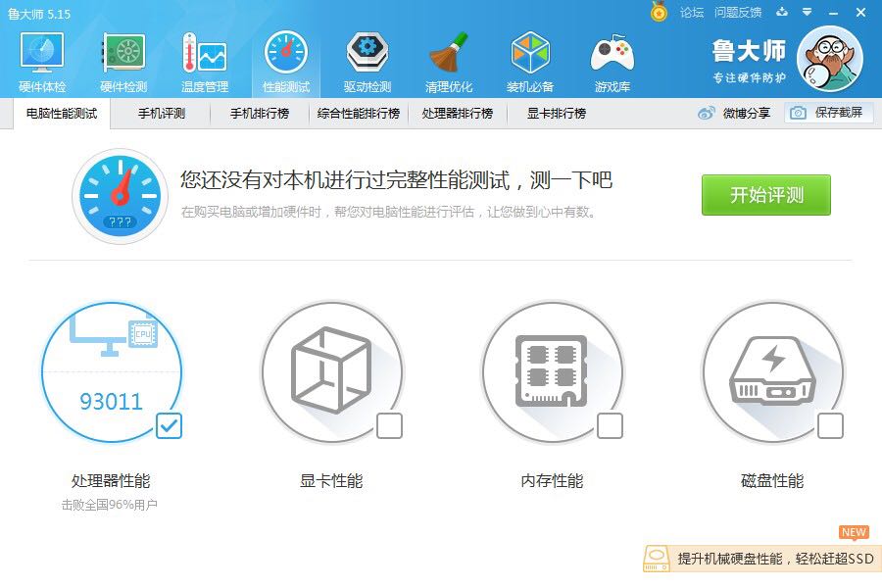Switch to 综合性能排行榜 tab
The width and height of the screenshot is (882, 588).
coord(359,114)
